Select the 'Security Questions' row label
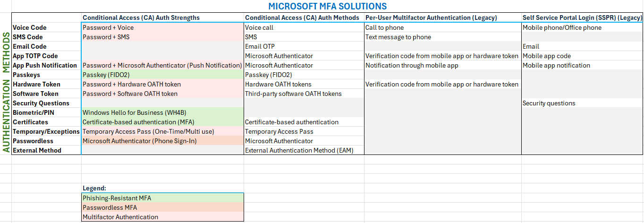Image resolution: width=644 pixels, height=223 pixels. tap(46, 103)
